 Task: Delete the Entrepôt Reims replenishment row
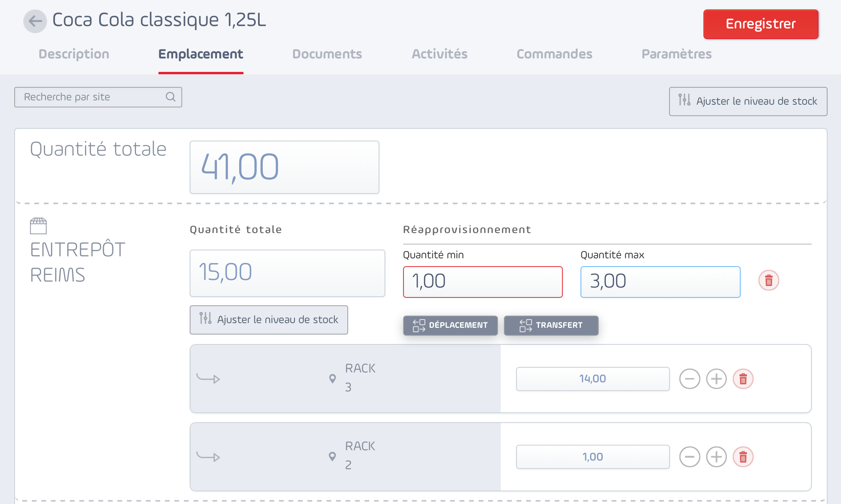tap(769, 280)
